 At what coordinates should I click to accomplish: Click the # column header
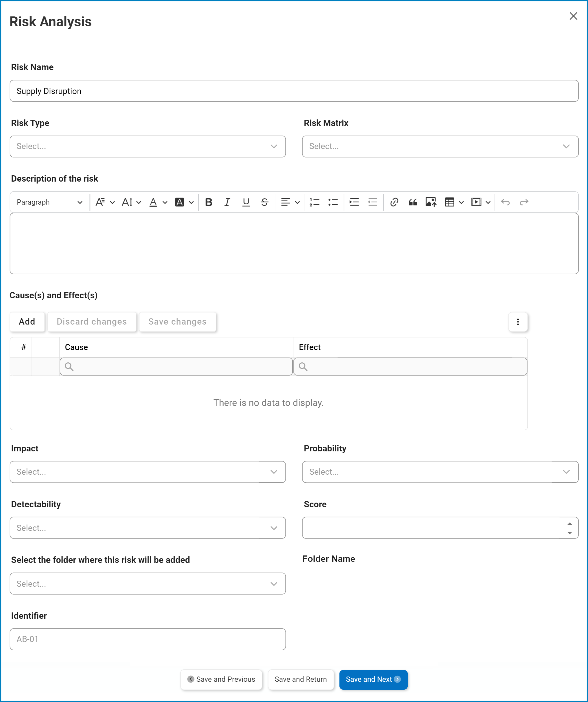(x=21, y=347)
